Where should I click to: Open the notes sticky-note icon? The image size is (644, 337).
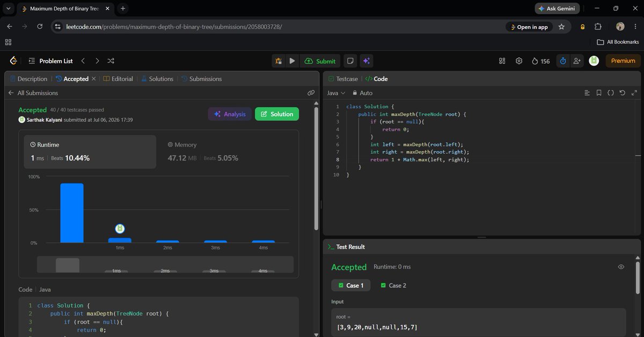[350, 61]
